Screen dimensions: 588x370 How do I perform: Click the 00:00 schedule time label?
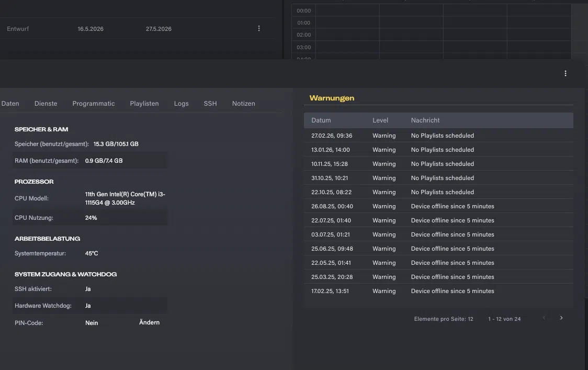(x=304, y=11)
